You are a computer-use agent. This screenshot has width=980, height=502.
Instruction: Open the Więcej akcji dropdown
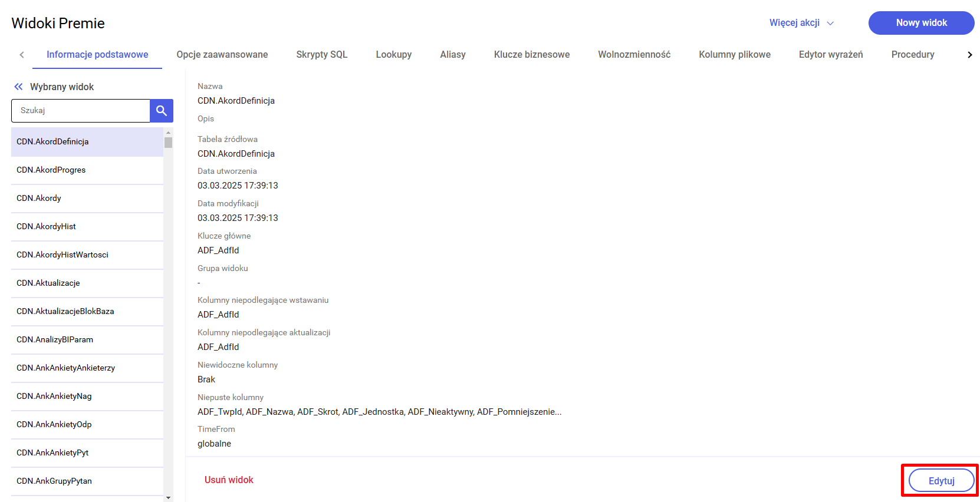click(x=802, y=23)
